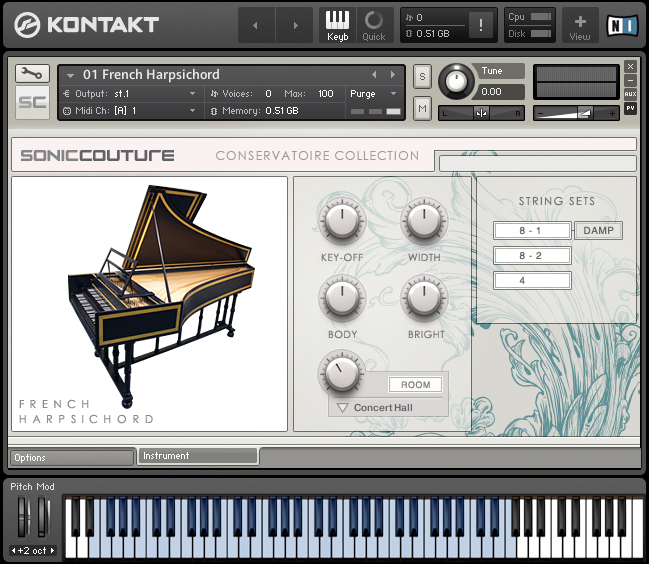Toggle the ROOM reverb button
Screen dimensions: 649x564
pyautogui.click(x=415, y=385)
